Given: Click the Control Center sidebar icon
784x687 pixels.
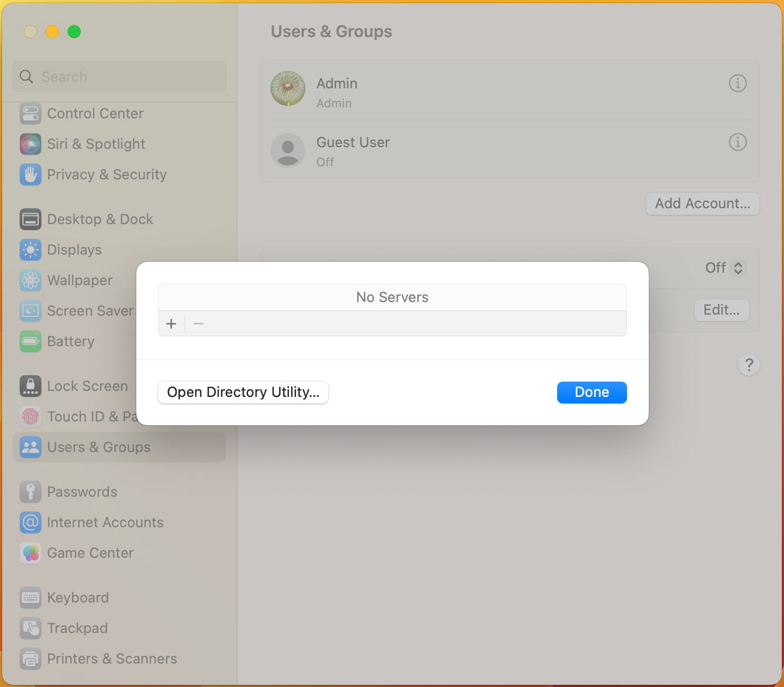Looking at the screenshot, I should pos(31,113).
